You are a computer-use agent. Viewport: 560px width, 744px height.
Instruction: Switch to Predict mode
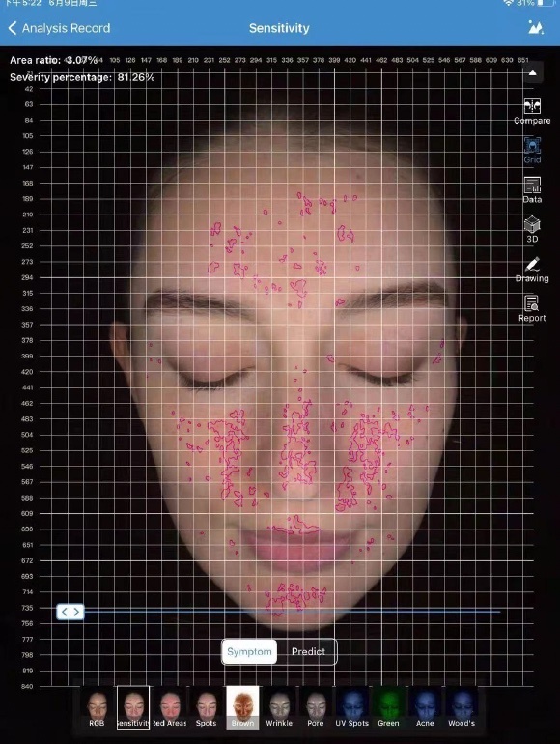click(x=308, y=651)
